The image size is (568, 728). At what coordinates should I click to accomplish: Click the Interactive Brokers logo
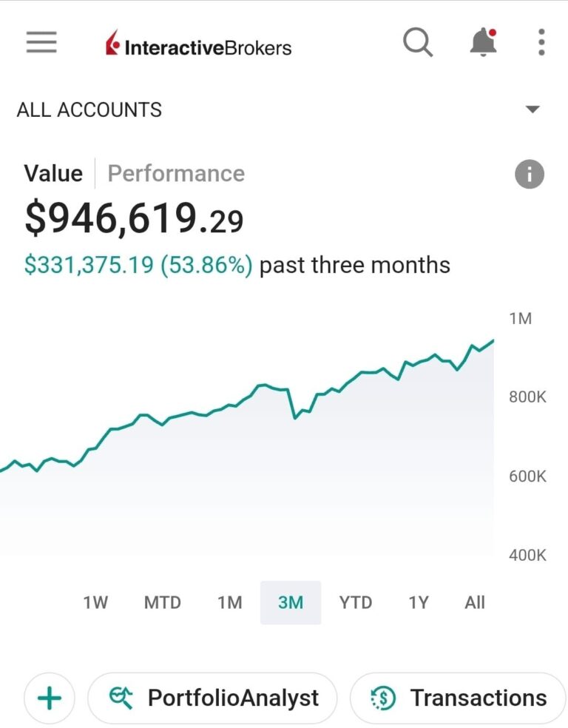pyautogui.click(x=198, y=46)
